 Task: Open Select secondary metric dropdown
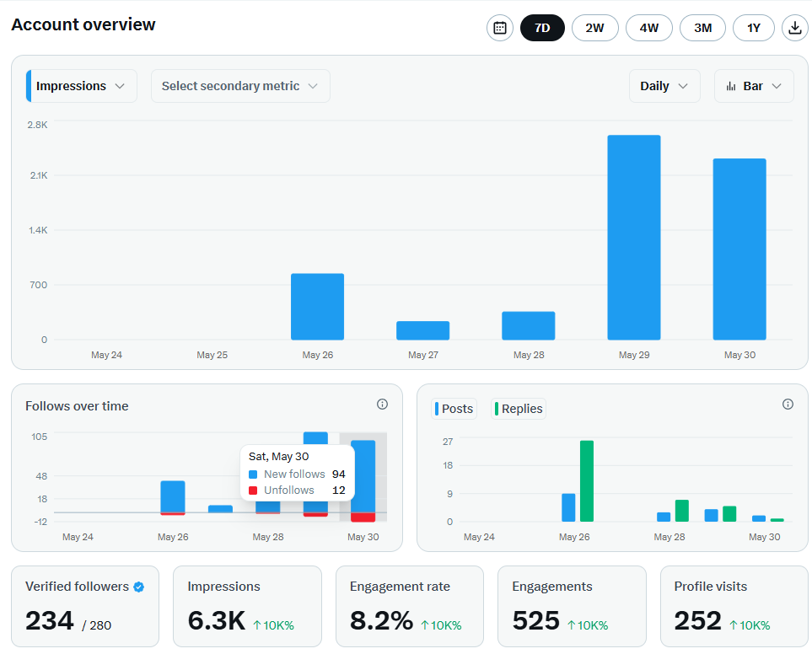[240, 86]
